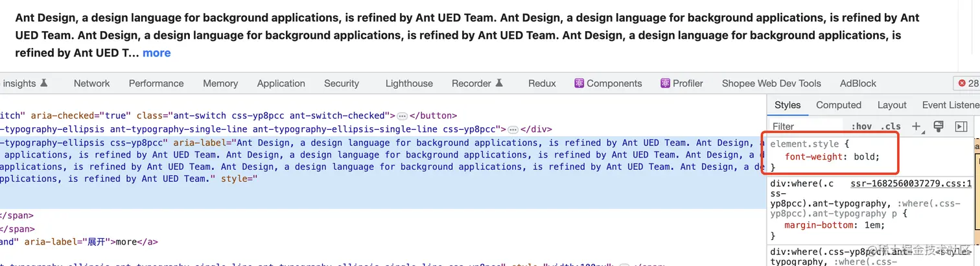Click the flask icon next to Recorder

click(x=500, y=83)
